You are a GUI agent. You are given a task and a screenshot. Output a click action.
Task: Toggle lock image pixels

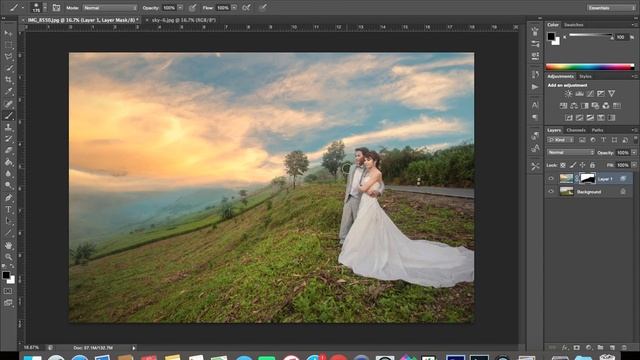(573, 165)
